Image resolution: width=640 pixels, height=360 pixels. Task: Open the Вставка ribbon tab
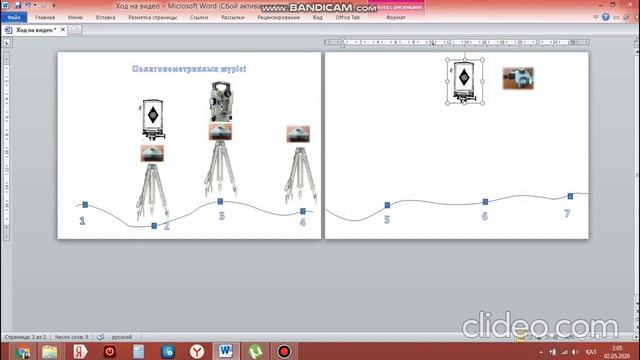105,18
